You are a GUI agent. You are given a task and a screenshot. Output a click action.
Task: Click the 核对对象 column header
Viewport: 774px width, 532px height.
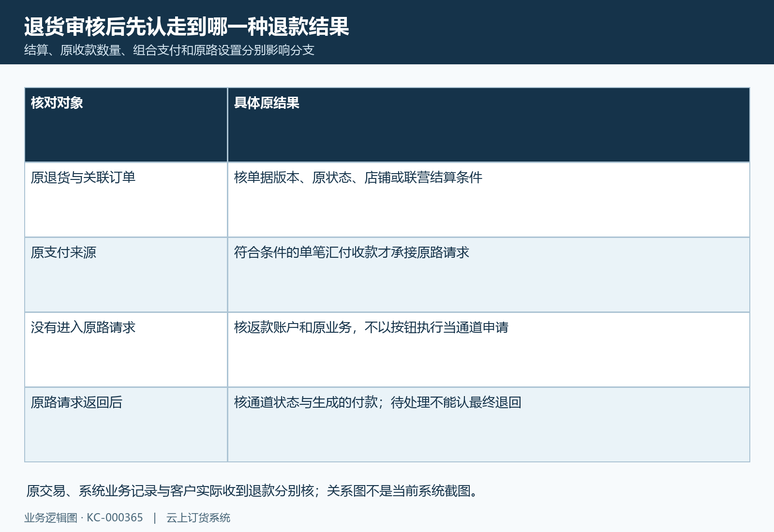[x=126, y=125]
